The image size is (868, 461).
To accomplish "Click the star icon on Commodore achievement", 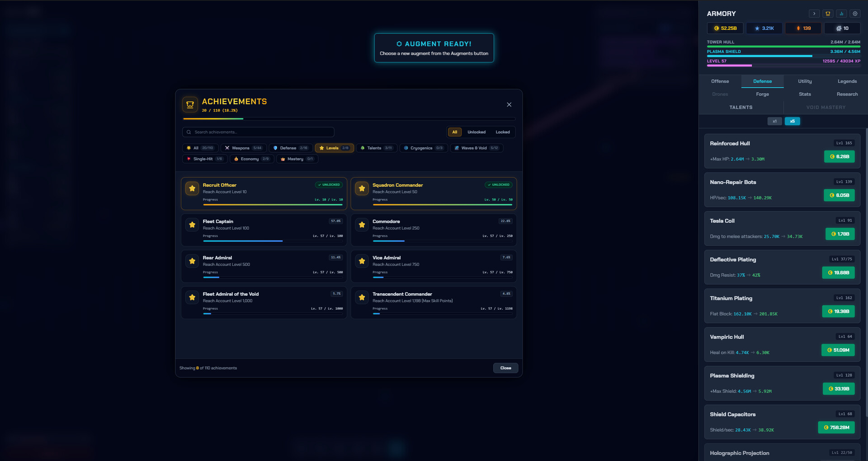I will tap(362, 225).
